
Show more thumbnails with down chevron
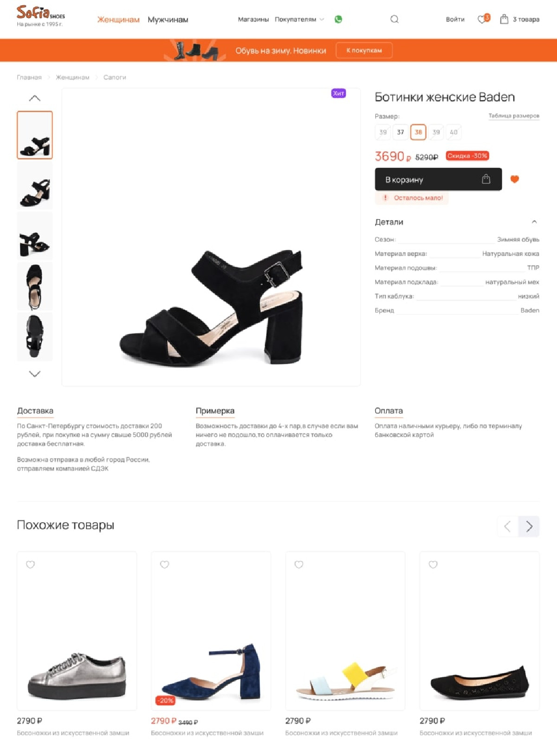point(35,373)
